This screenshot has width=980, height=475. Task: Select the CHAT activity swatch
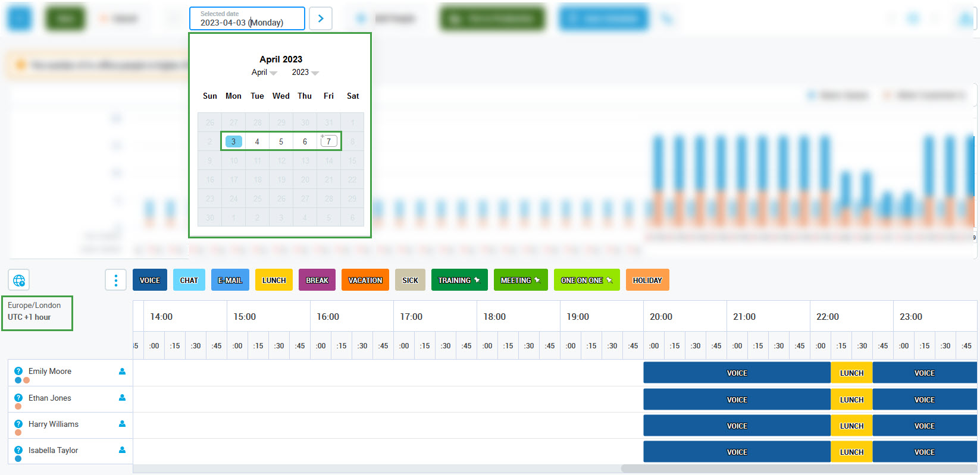click(x=189, y=280)
